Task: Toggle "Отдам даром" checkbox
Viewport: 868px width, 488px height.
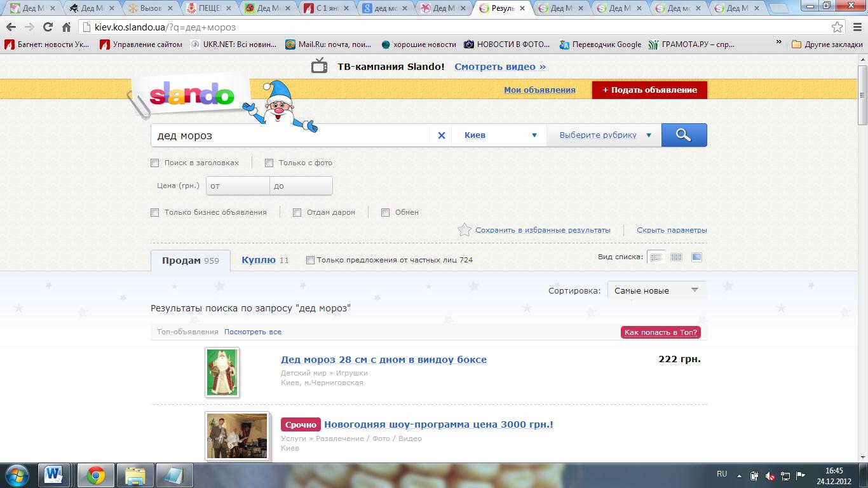Action: click(297, 212)
